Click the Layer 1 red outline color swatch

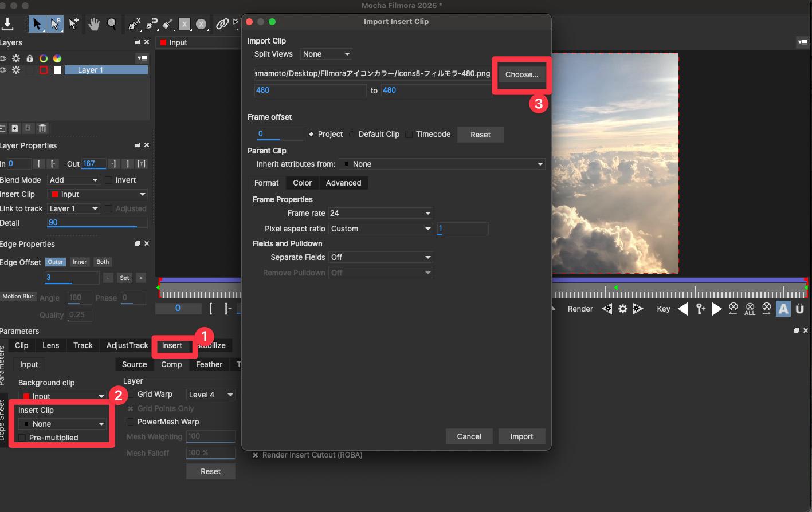tap(44, 70)
